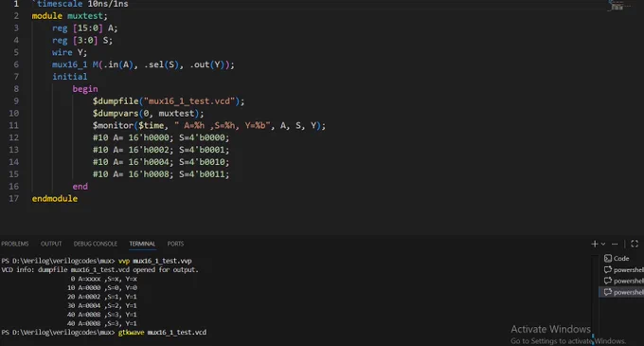Select the TERMINAL tab

pos(142,244)
